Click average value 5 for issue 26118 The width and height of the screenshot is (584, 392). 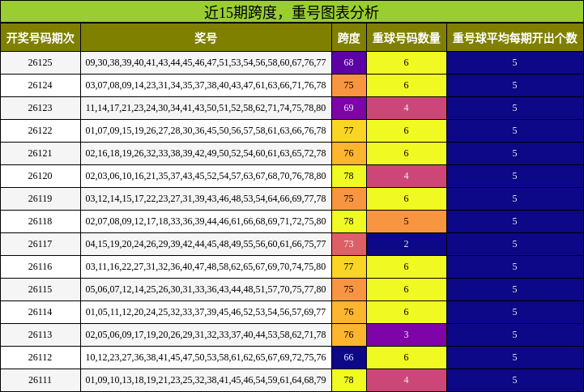[x=515, y=221]
